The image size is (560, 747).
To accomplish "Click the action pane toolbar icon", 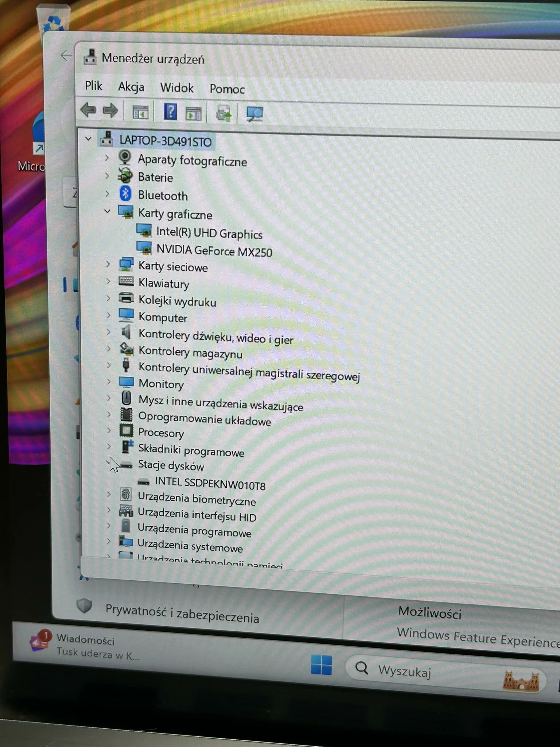I will 193,114.
